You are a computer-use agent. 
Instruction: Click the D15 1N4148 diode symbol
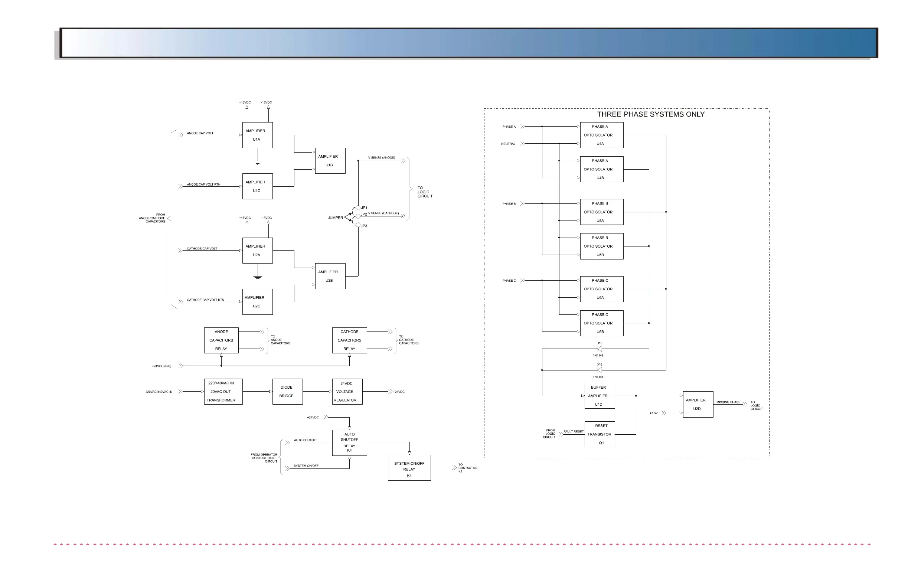pyautogui.click(x=600, y=349)
